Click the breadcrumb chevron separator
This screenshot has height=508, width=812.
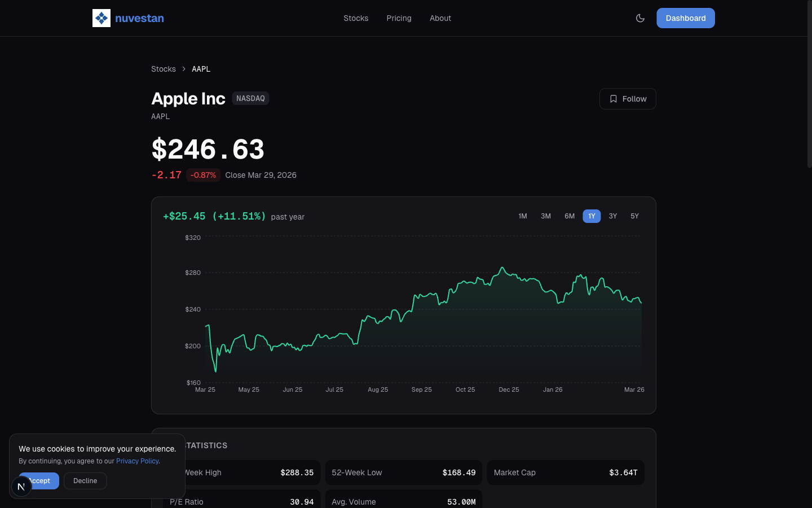(x=184, y=69)
